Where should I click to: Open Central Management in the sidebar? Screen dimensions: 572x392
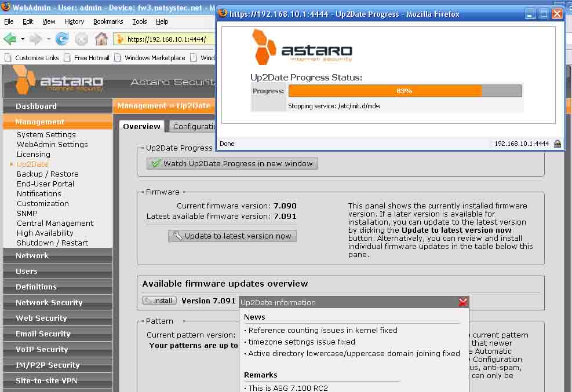pyautogui.click(x=55, y=223)
